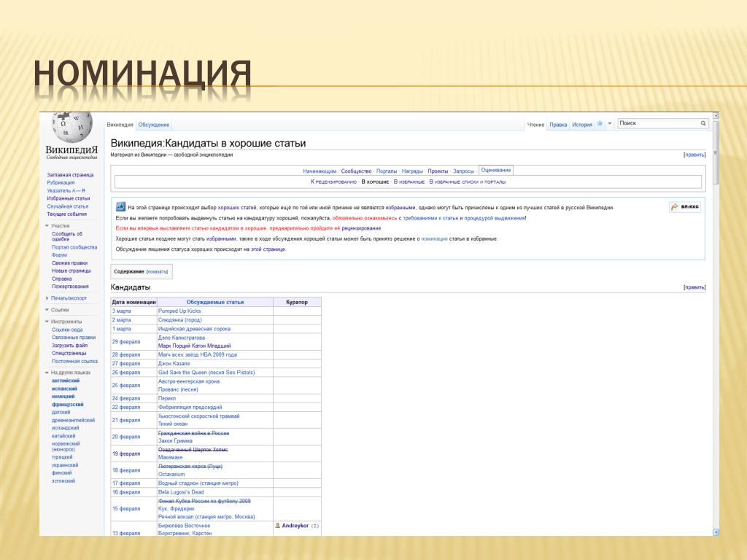
Task: Open a Случайная статья
Action: point(67,206)
